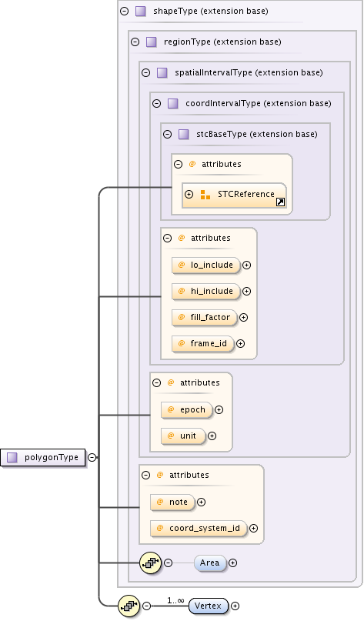Collapse the stcBaseType extension base group
The image size is (364, 621).
(x=167, y=134)
